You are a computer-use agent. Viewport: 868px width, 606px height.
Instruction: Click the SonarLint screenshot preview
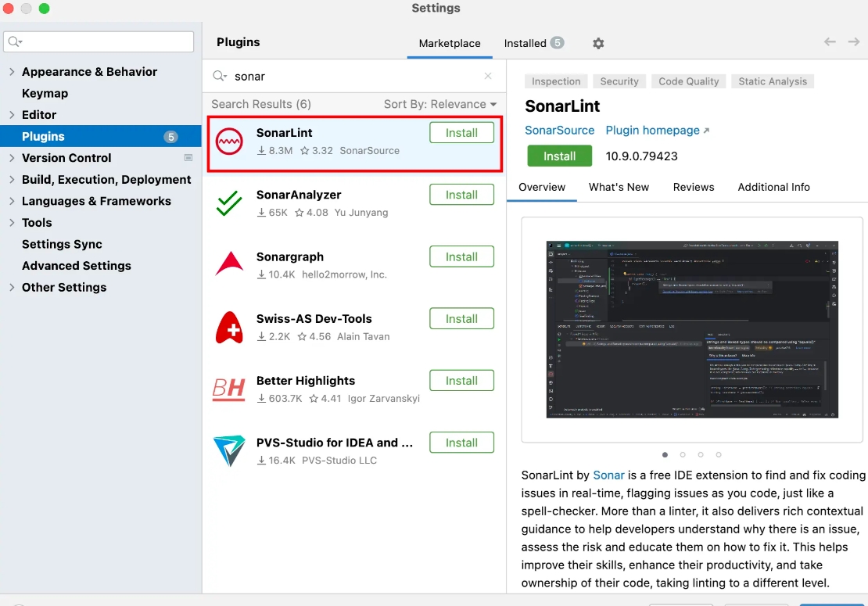[692, 329]
